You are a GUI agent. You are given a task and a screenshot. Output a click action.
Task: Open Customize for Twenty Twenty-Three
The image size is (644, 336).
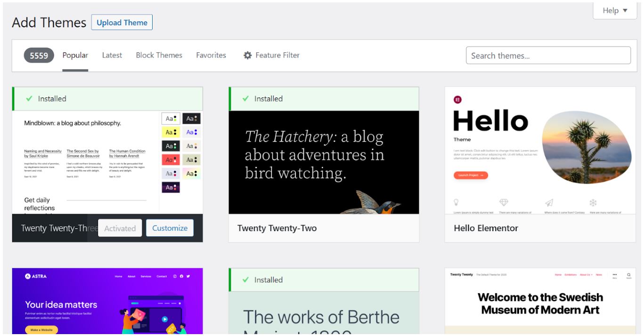pyautogui.click(x=170, y=228)
